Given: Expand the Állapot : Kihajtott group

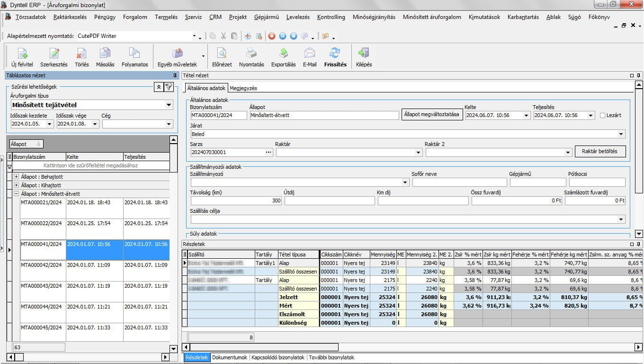Looking at the screenshot, I should point(17,185).
